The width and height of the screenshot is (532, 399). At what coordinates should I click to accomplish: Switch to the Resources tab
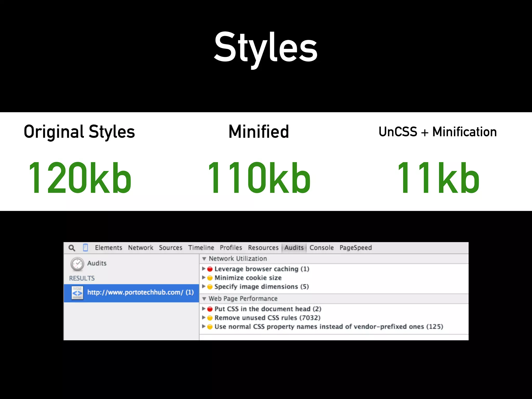263,248
